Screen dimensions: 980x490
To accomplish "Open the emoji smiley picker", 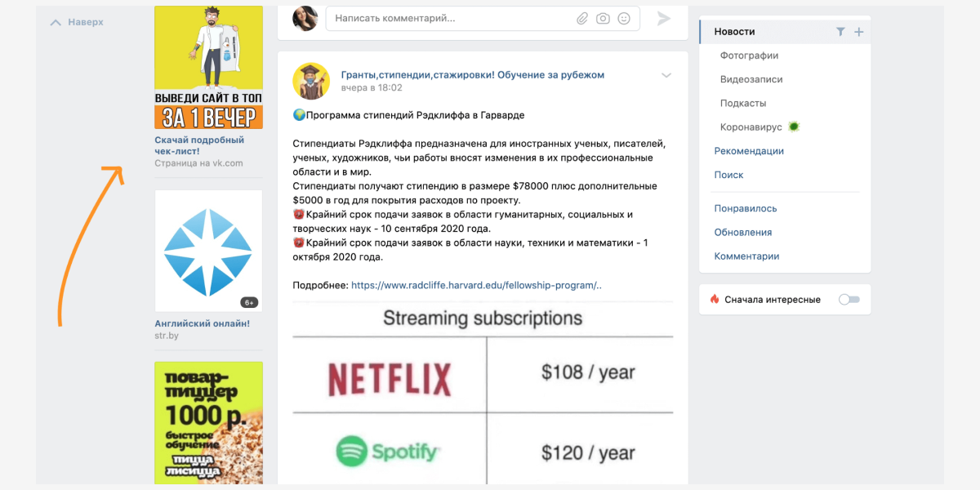I will tap(624, 19).
